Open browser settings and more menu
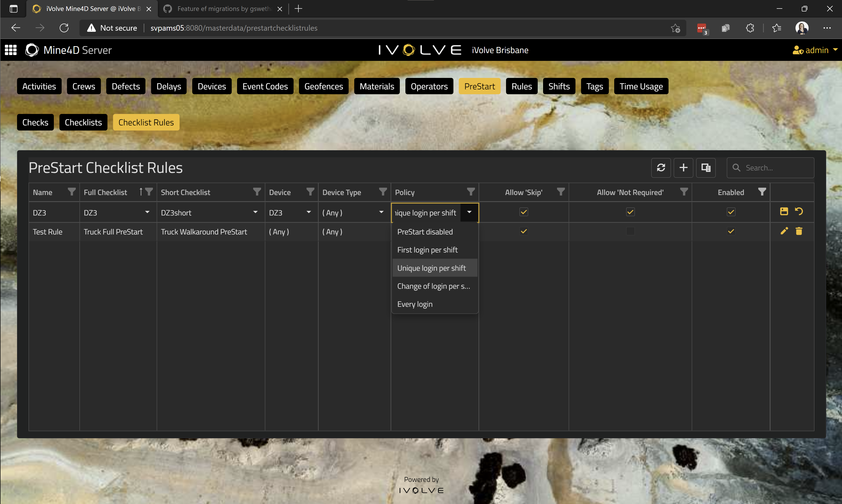 point(827,28)
